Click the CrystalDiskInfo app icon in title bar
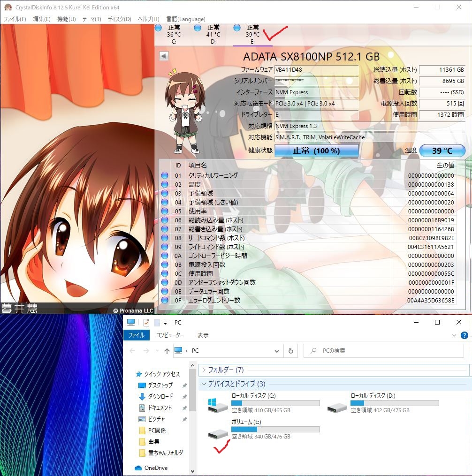The image size is (472, 476). 8,7
